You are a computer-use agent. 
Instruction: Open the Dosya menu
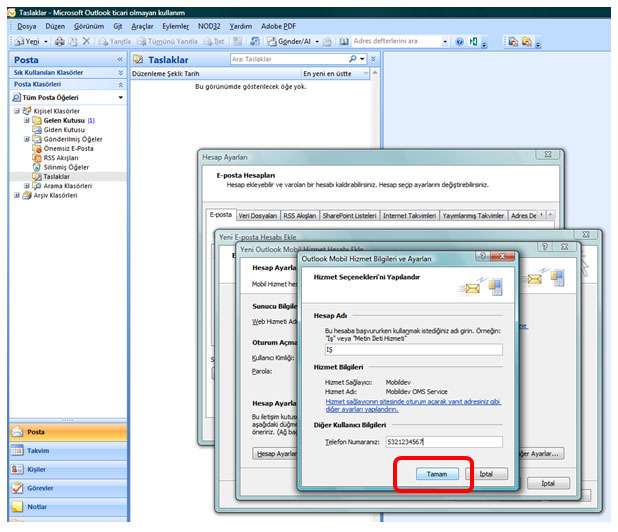26,26
